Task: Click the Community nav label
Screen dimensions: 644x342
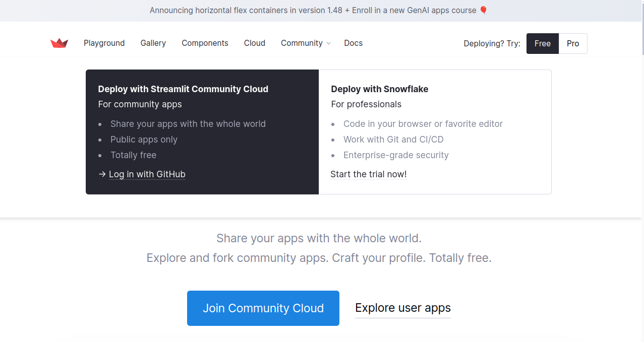Action: click(302, 43)
